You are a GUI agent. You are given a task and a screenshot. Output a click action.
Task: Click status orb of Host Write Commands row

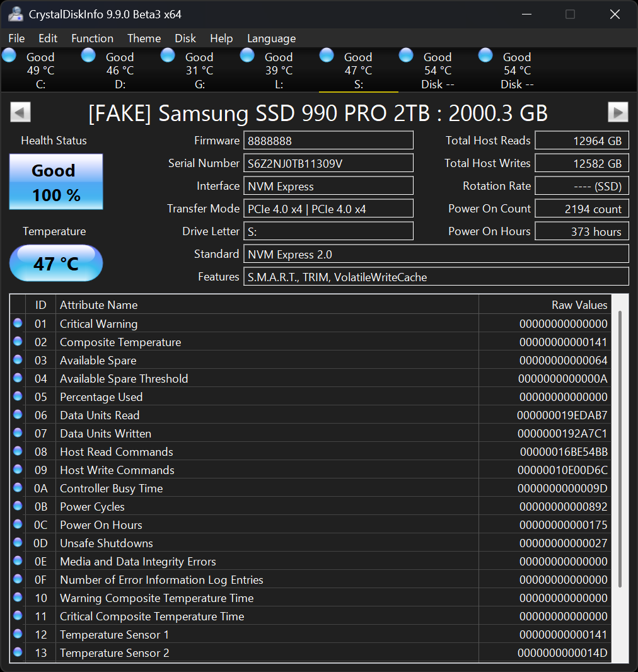coord(18,469)
